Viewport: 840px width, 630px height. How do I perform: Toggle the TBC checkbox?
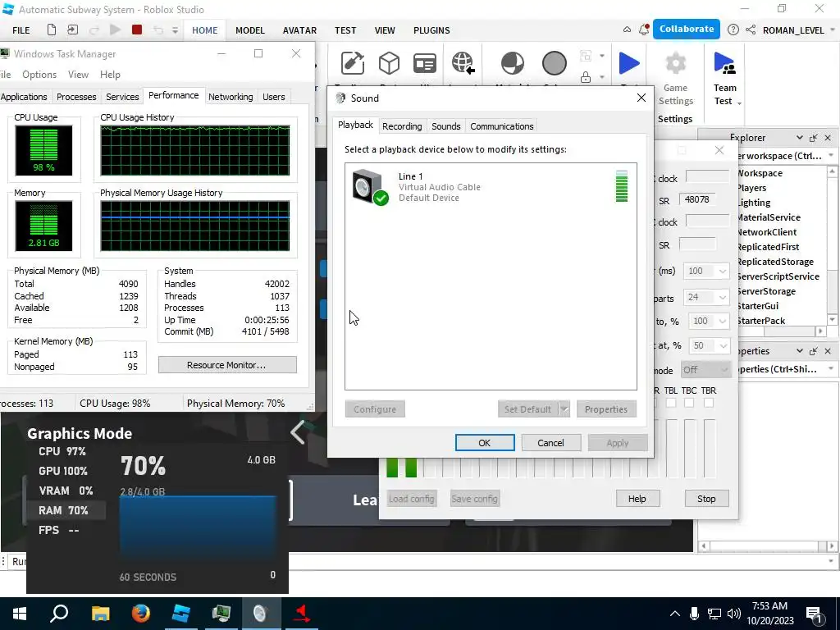[689, 403]
